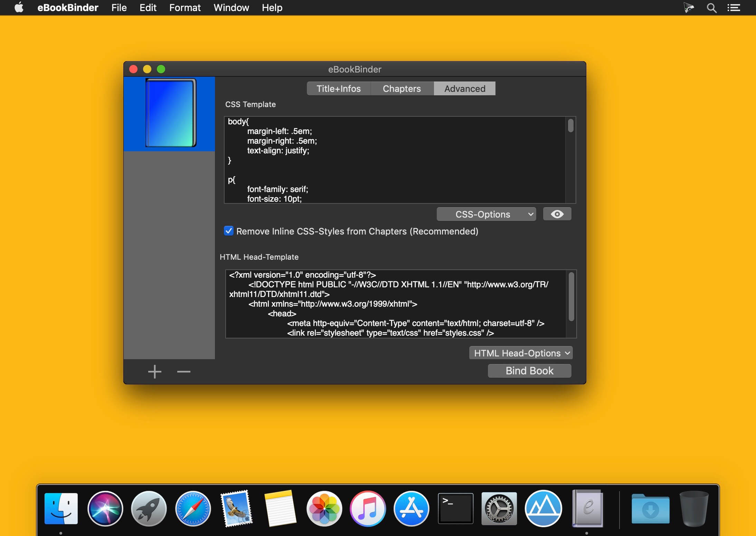Click the eye preview icon button
This screenshot has width=756, height=536.
pos(557,214)
